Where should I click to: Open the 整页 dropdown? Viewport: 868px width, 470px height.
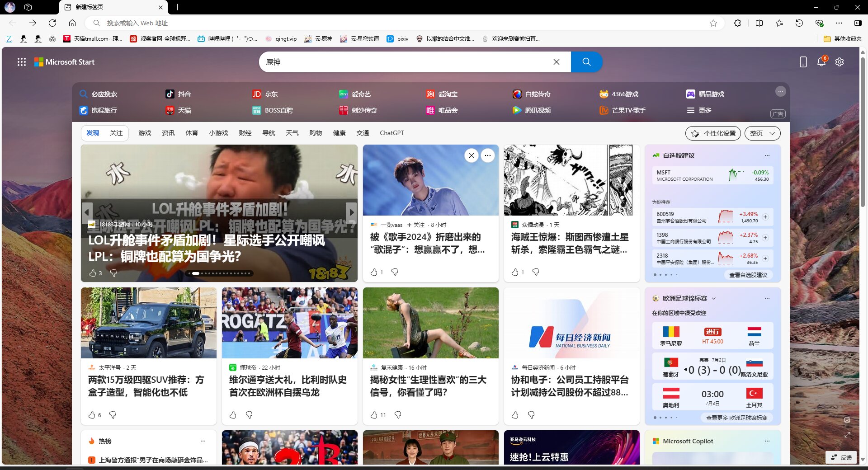coord(762,133)
